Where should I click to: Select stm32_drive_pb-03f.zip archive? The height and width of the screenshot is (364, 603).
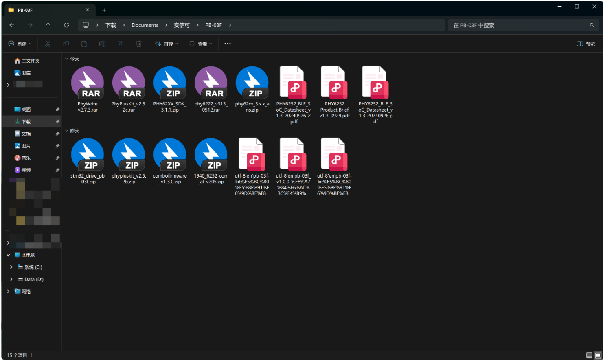pos(88,161)
